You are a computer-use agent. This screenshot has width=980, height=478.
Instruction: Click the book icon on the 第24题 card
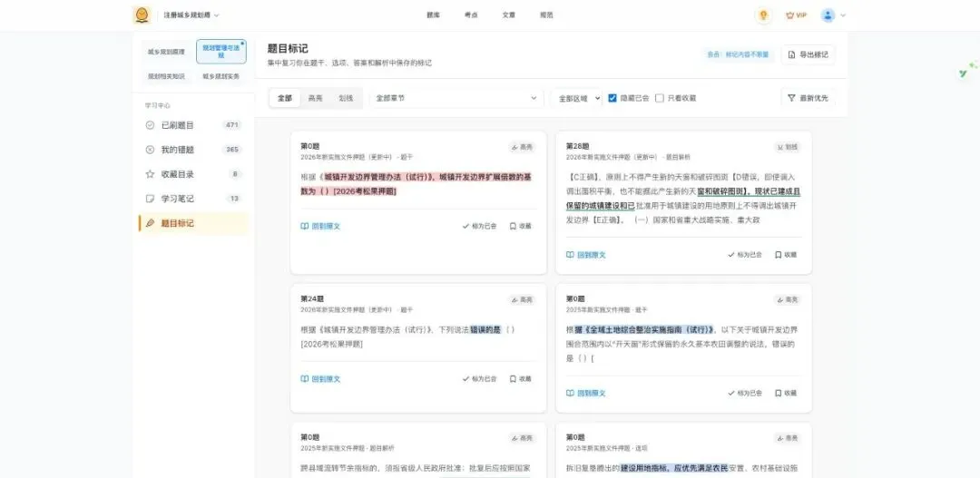point(304,378)
